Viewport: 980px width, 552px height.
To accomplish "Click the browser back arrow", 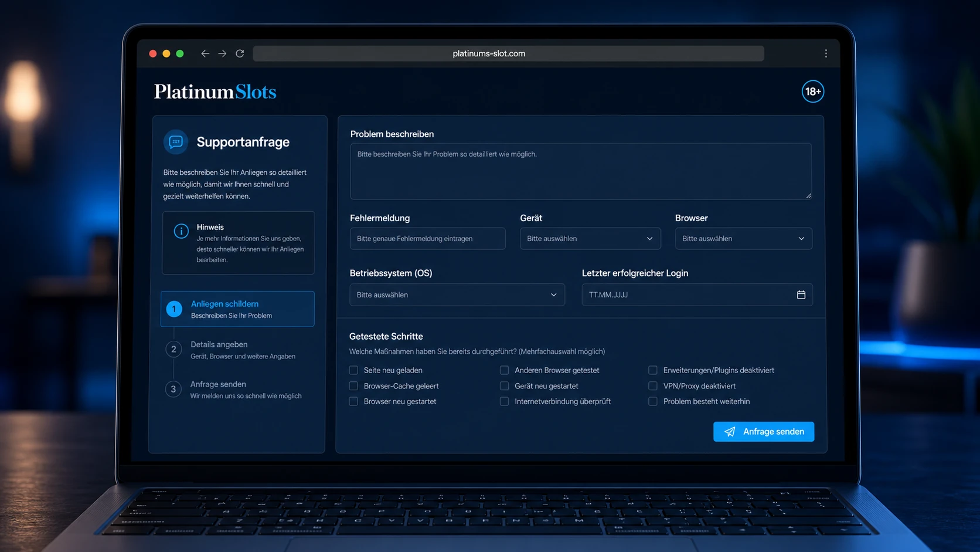I will pos(205,53).
